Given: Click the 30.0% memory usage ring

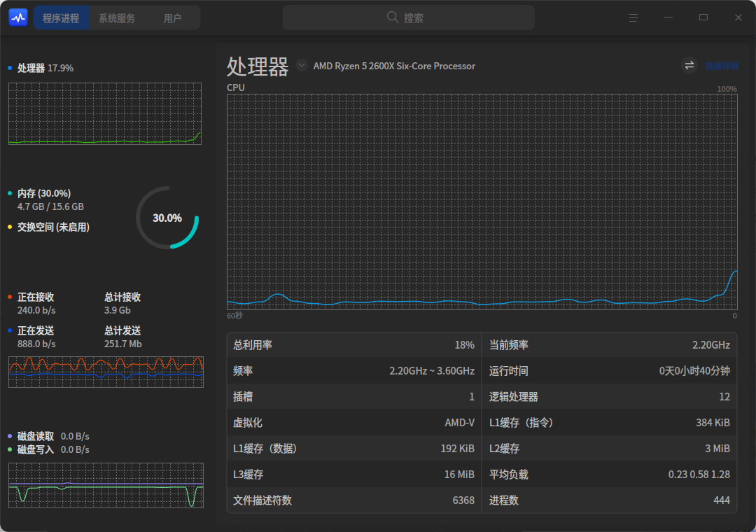Looking at the screenshot, I should coord(167,218).
